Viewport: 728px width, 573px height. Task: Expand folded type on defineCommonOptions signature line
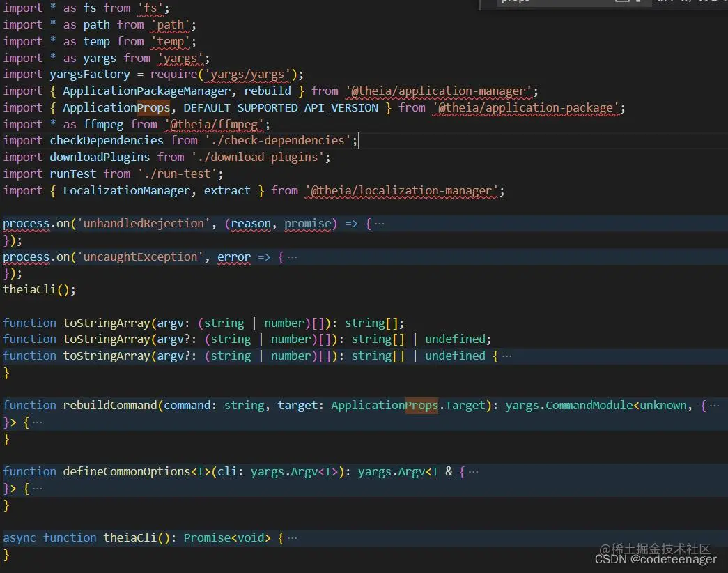[x=473, y=472]
